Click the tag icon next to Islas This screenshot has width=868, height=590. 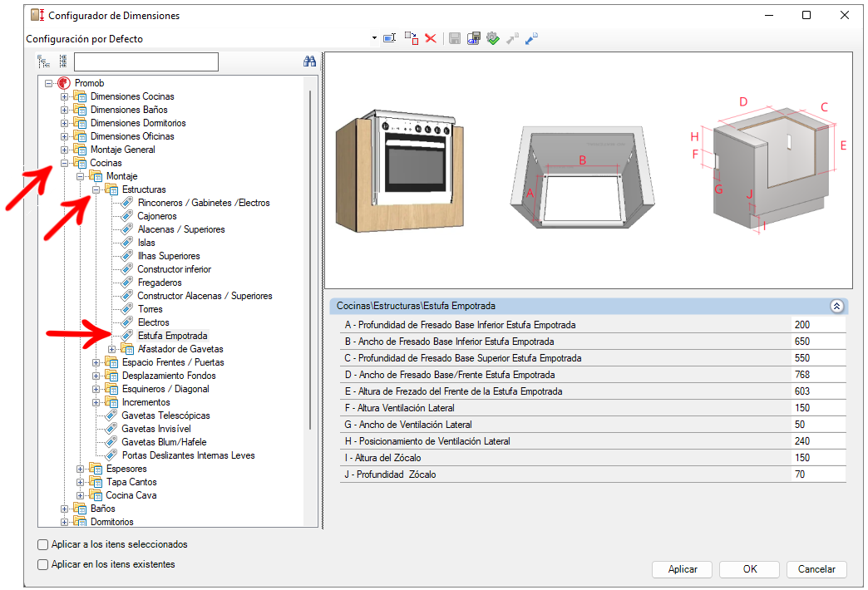click(127, 243)
